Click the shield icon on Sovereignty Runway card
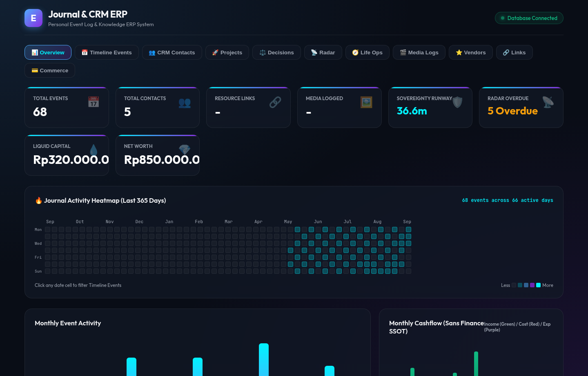Viewport: 588px width, 376px height. pyautogui.click(x=457, y=102)
